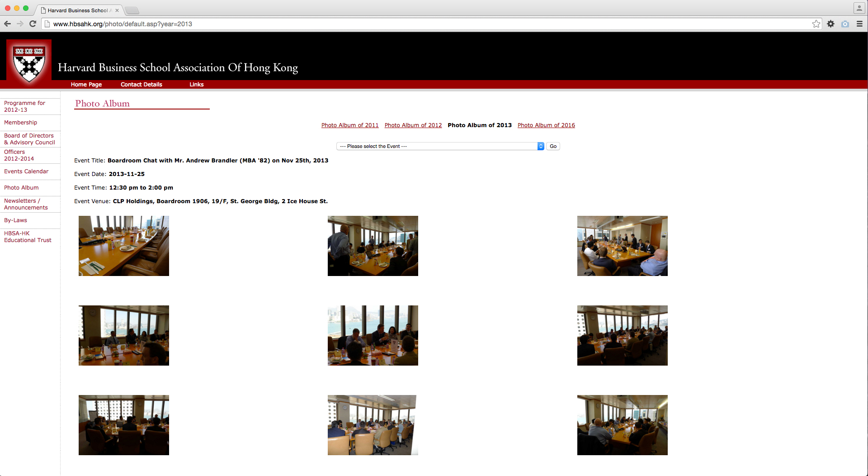
Task: Select Contact Details in navigation bar
Action: [141, 85]
